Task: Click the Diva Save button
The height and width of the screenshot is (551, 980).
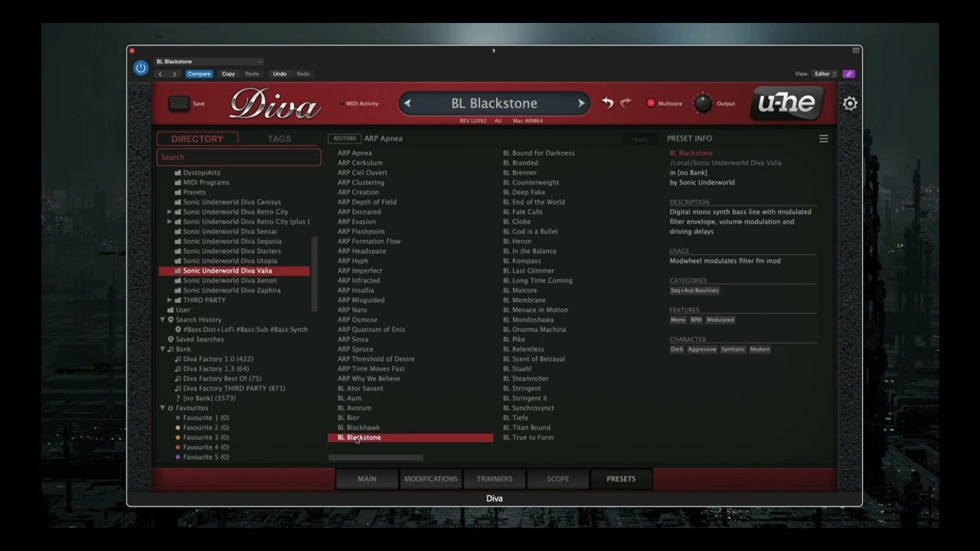Action: click(x=179, y=103)
